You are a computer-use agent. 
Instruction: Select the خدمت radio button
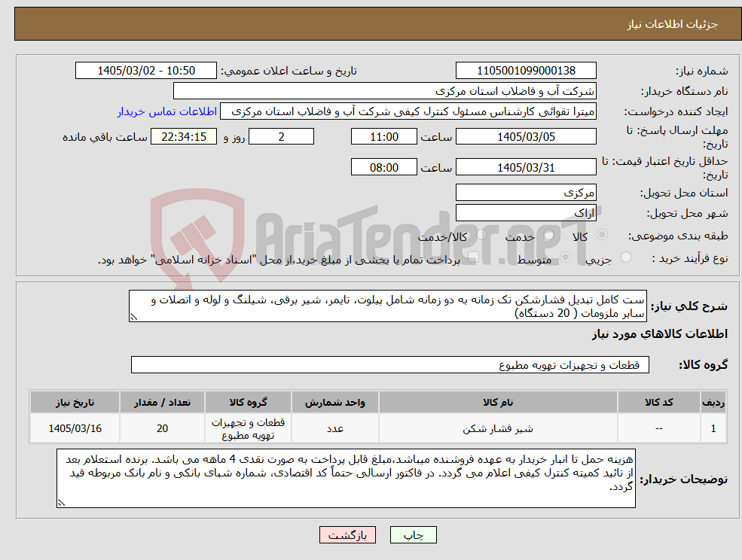tap(549, 235)
